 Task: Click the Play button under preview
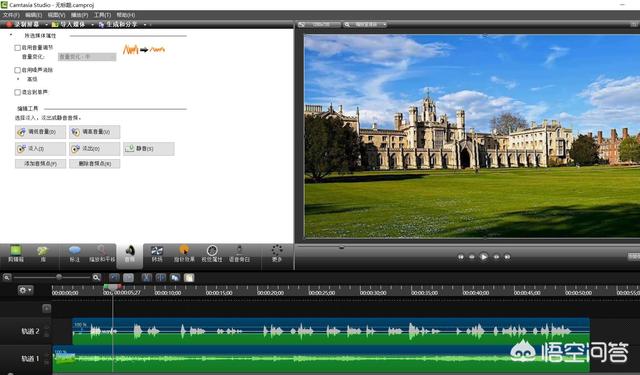483,257
